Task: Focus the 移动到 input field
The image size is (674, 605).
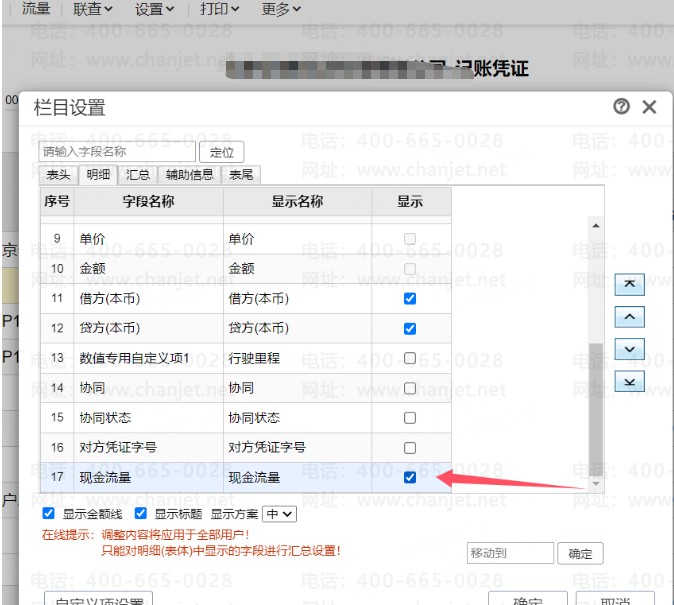Action: tap(510, 553)
